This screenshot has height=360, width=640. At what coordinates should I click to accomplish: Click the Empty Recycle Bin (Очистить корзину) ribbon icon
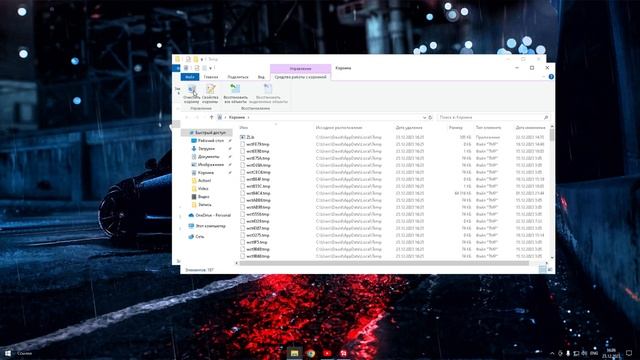(191, 93)
